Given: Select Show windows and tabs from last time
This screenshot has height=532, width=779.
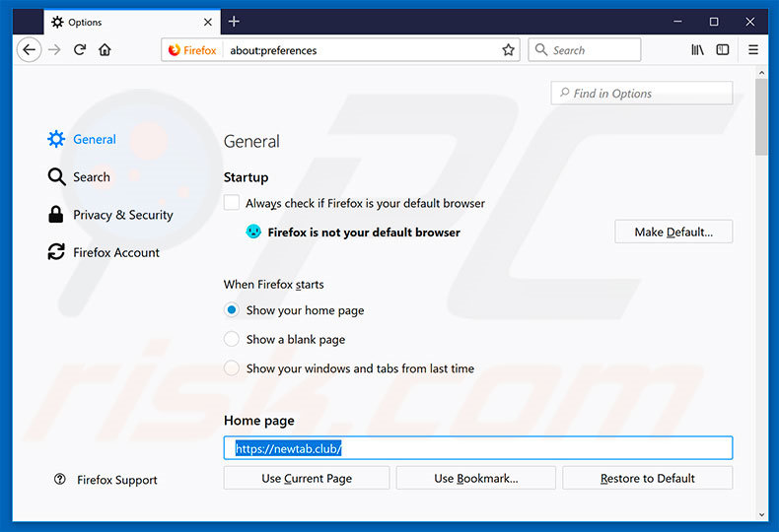Looking at the screenshot, I should [x=232, y=368].
